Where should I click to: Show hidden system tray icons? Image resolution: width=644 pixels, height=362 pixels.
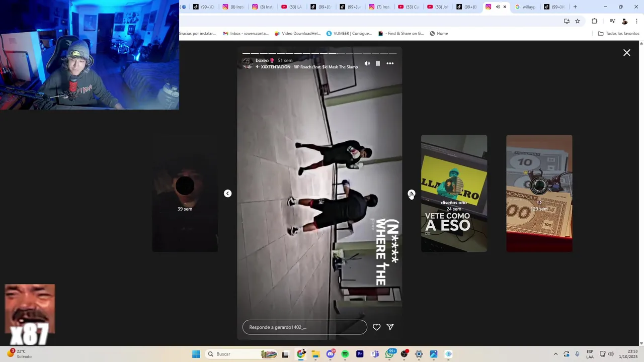tap(555, 354)
